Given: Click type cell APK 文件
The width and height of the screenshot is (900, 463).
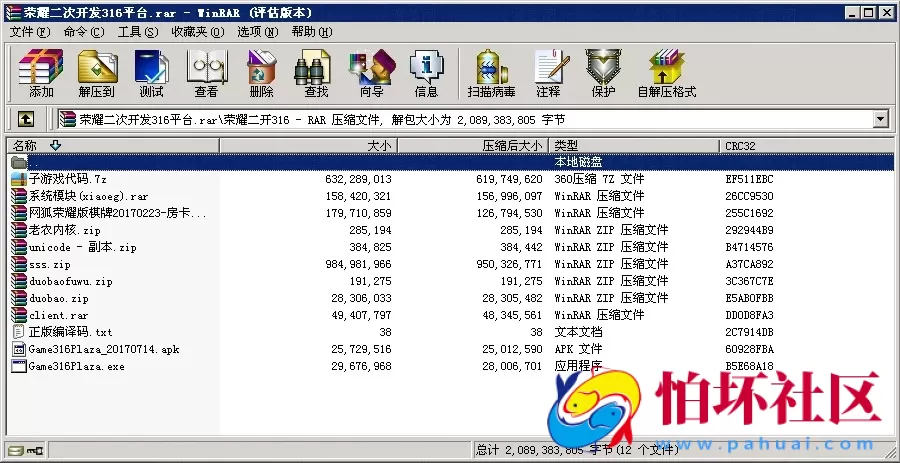Looking at the screenshot, I should click(x=578, y=349).
